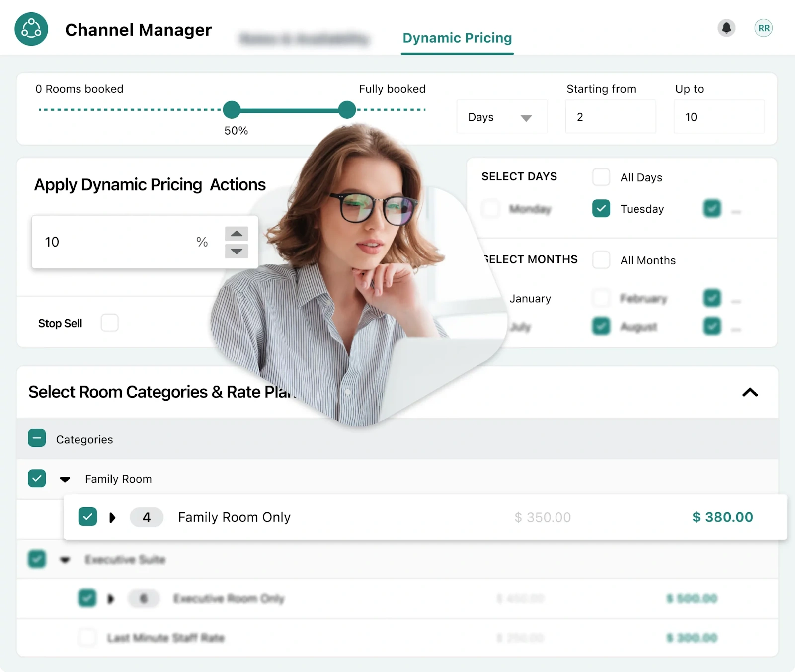Click the $ 350.00 original price

543,517
